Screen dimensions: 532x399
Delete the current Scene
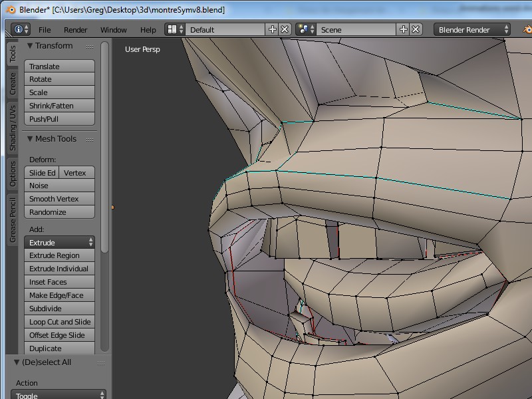pyautogui.click(x=416, y=29)
